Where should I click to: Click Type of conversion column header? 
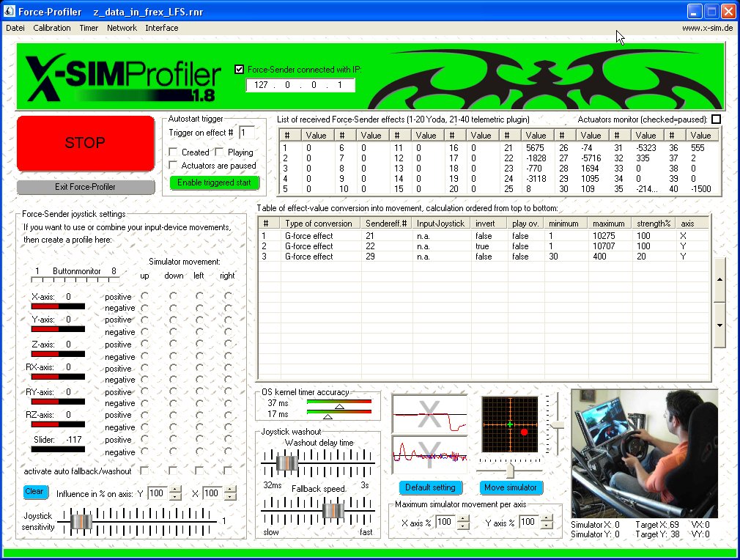pyautogui.click(x=321, y=224)
